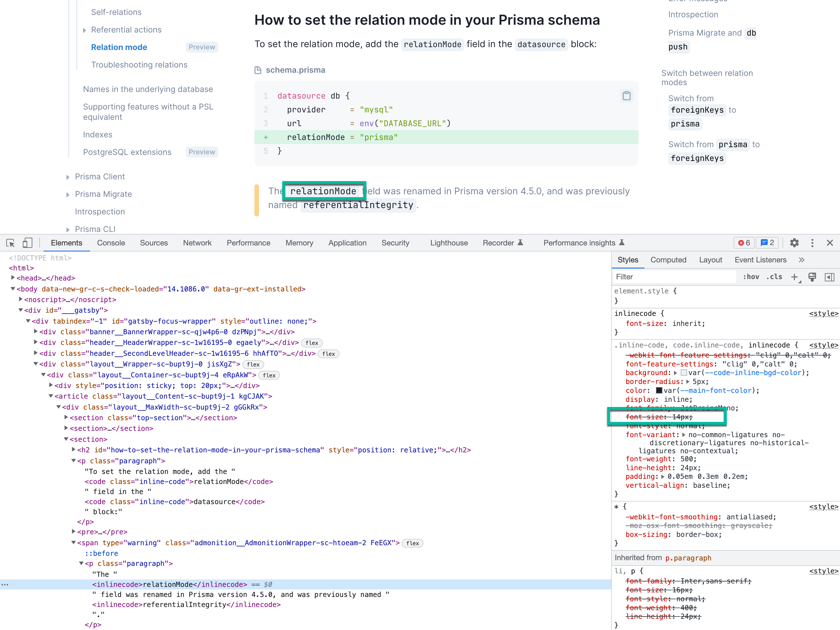Expand Referential actions sidebar item
The height and width of the screenshot is (630, 840).
84,30
